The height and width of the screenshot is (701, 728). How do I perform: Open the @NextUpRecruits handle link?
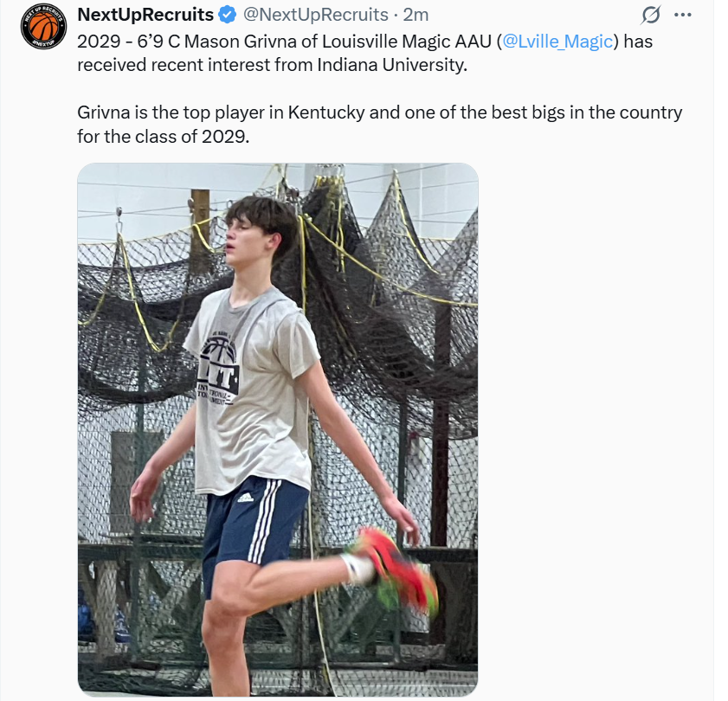[315, 15]
